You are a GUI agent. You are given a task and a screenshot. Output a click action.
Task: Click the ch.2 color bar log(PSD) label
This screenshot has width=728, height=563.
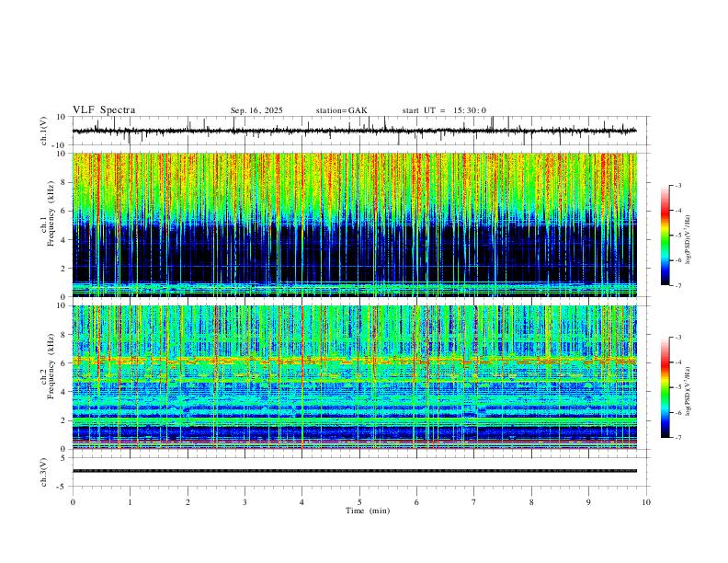pyautogui.click(x=688, y=391)
